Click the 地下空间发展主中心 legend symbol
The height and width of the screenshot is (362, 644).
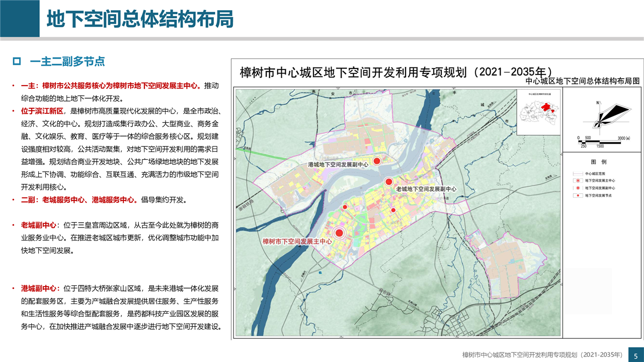coord(579,180)
